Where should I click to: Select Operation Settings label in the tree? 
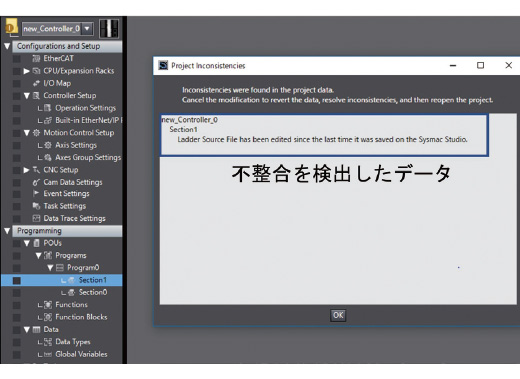[x=85, y=108]
